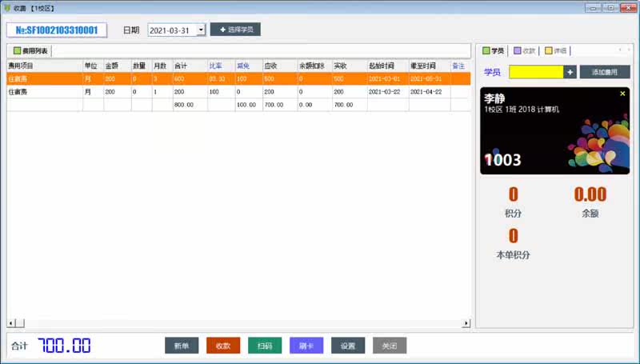Click the receipt number SF1002103310001 field
The image size is (640, 364).
point(57,30)
